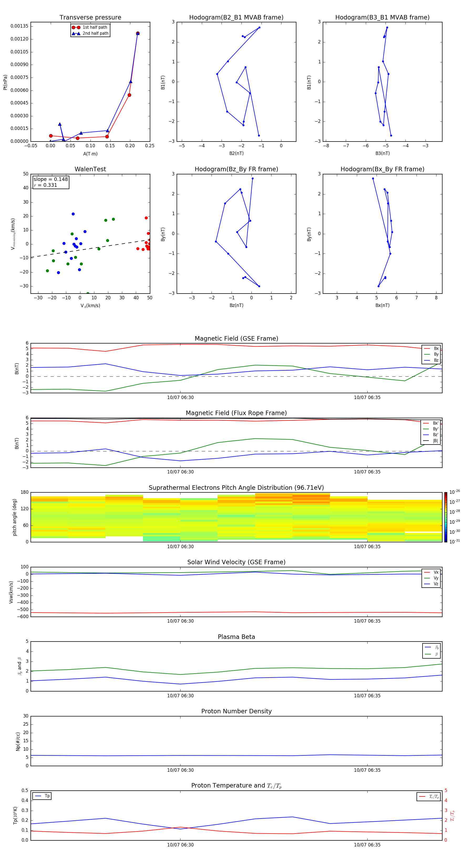The width and height of the screenshot is (473, 868).
Task: Click the Suprathermal Electrons Pitch Angle Distribution title
Action: [236, 488]
